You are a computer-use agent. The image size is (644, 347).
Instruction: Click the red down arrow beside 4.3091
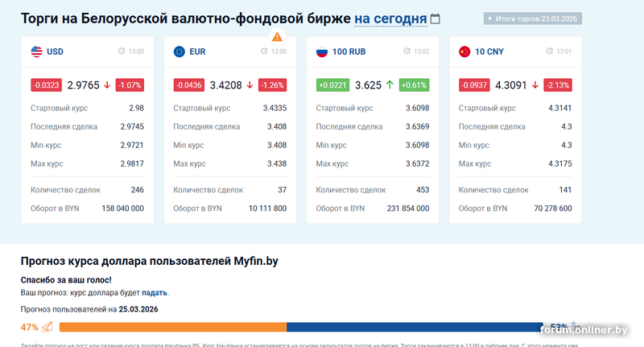[x=535, y=85]
